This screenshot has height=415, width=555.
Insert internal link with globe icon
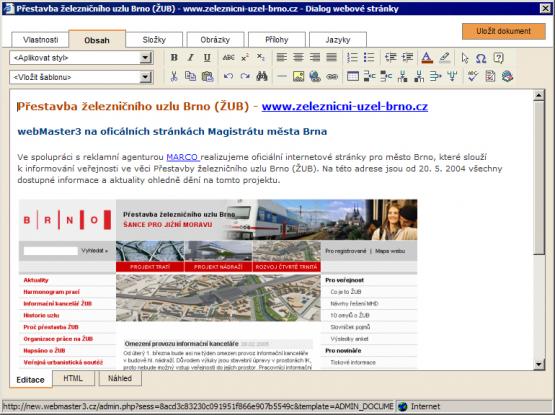click(315, 76)
